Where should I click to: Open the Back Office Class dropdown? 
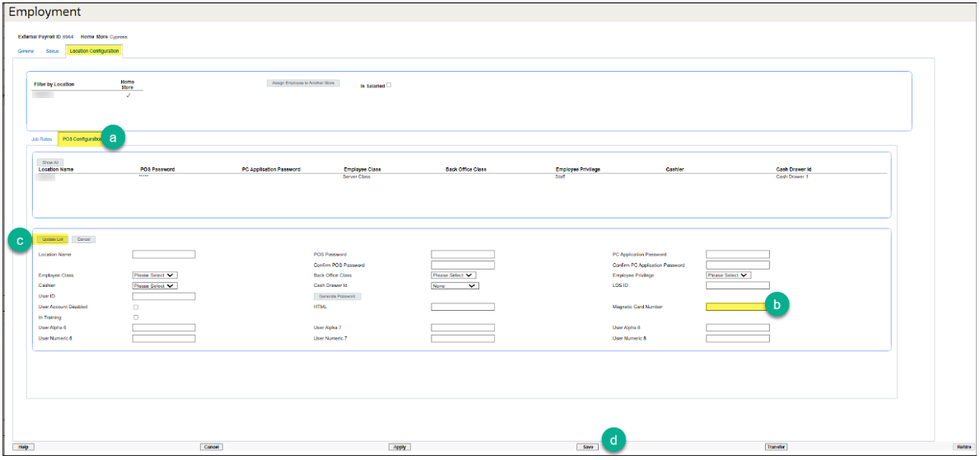[455, 275]
